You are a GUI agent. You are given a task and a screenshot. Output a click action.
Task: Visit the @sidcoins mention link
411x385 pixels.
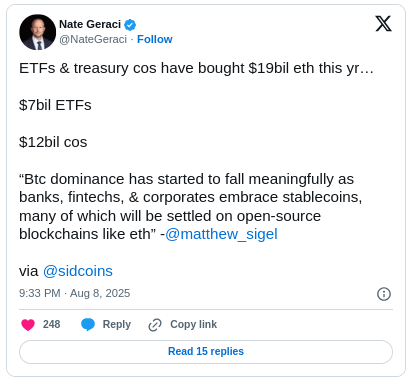pyautogui.click(x=78, y=271)
